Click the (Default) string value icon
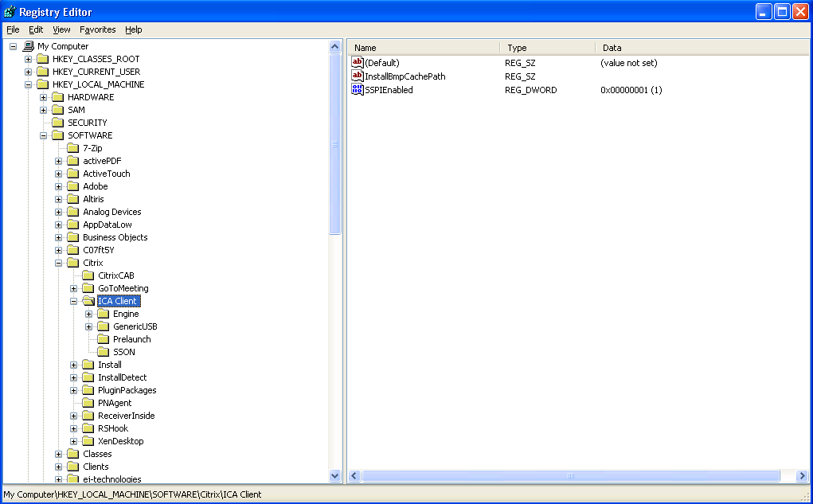This screenshot has width=813, height=504. (x=358, y=62)
